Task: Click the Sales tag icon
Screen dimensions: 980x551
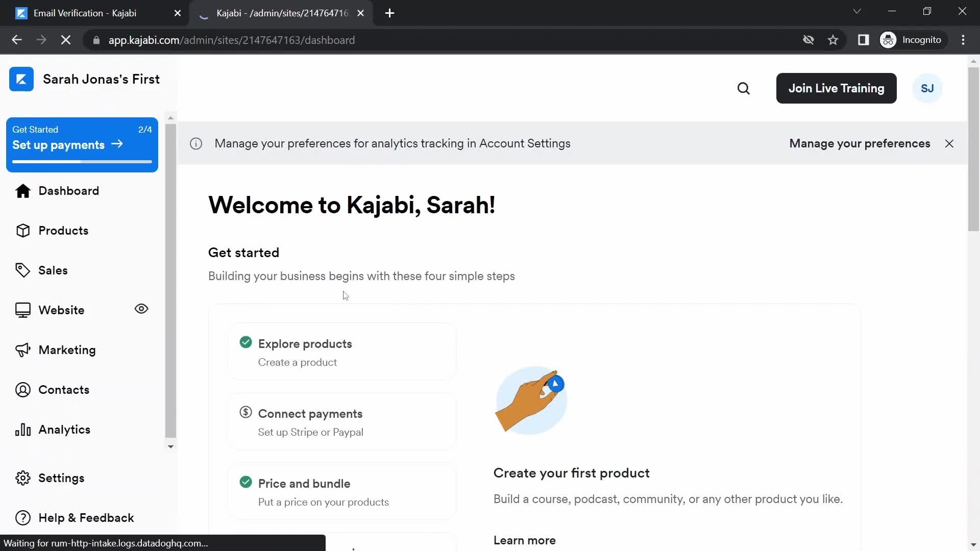Action: [22, 270]
